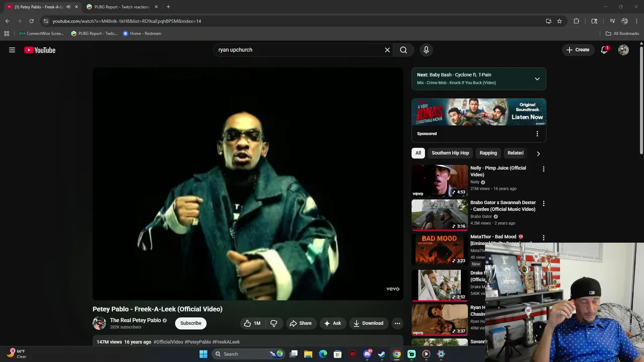Go to the YouTube home logo
This screenshot has height=362, width=644.
coord(40,50)
